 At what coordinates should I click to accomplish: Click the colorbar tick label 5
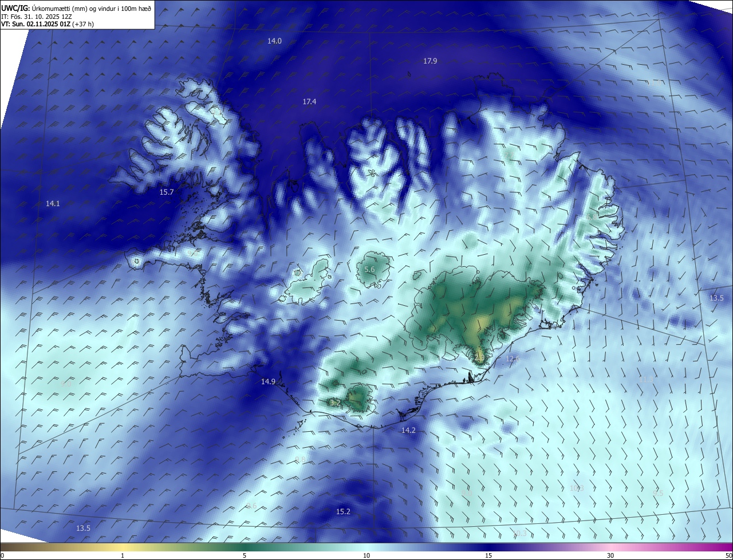point(245,555)
